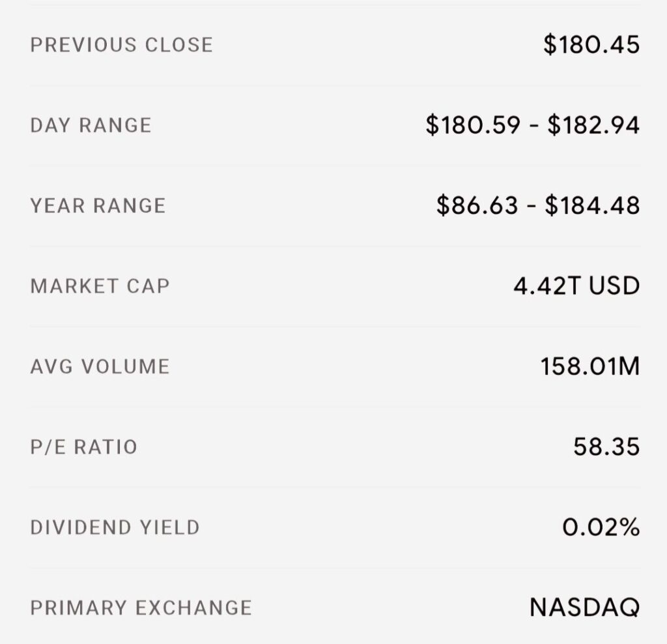The width and height of the screenshot is (667, 644).
Task: Select the YEAR RANGE label
Action: [98, 205]
